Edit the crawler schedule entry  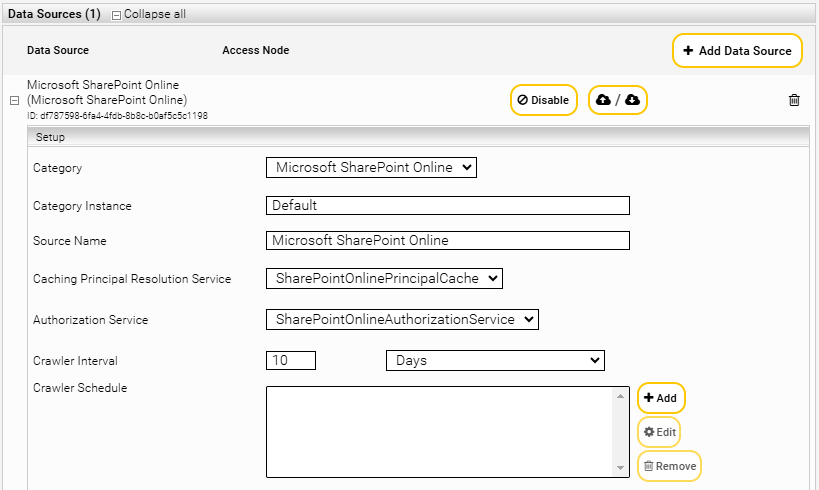point(660,432)
